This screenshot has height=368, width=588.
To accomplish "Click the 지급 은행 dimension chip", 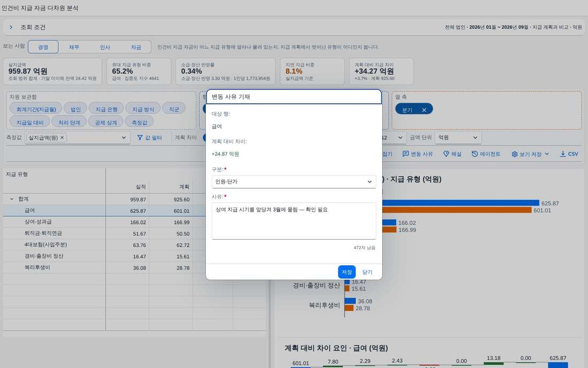I will coord(106,109).
